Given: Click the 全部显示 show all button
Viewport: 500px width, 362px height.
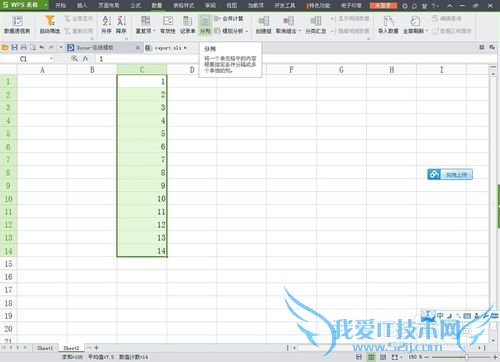Looking at the screenshot, I should [79, 19].
